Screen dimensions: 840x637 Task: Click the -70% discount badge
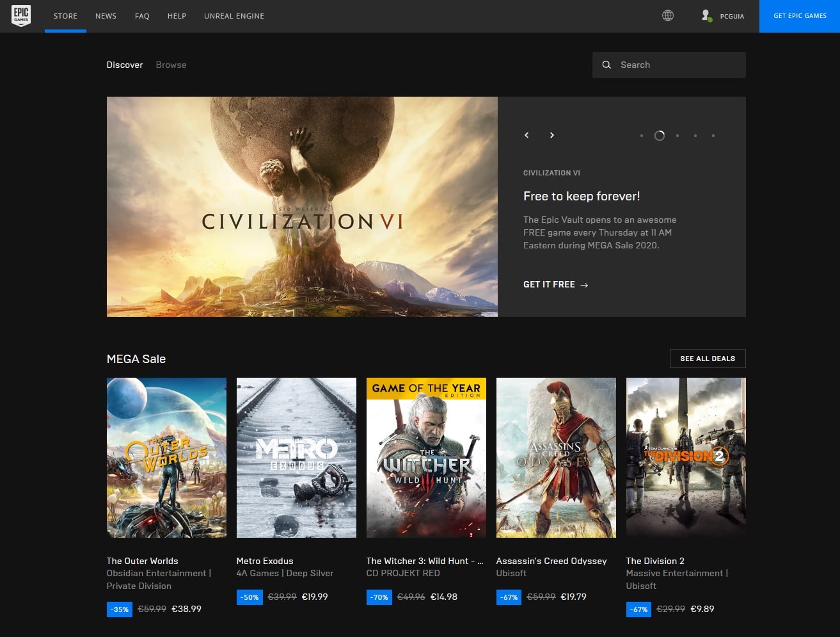click(379, 597)
